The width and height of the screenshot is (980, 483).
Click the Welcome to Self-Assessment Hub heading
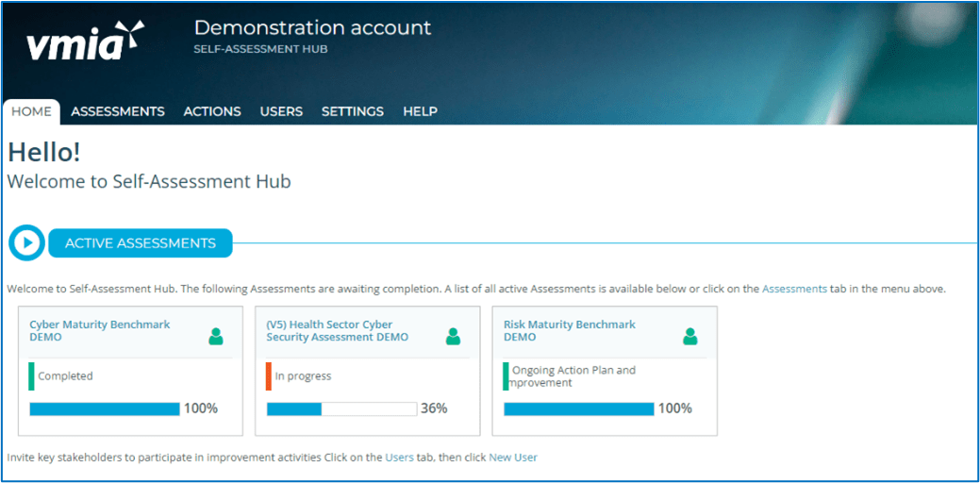[x=149, y=182]
